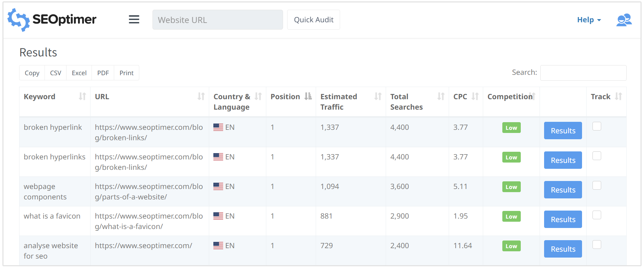
Task: Sort by Estimated Traffic sort icon
Action: tap(378, 96)
